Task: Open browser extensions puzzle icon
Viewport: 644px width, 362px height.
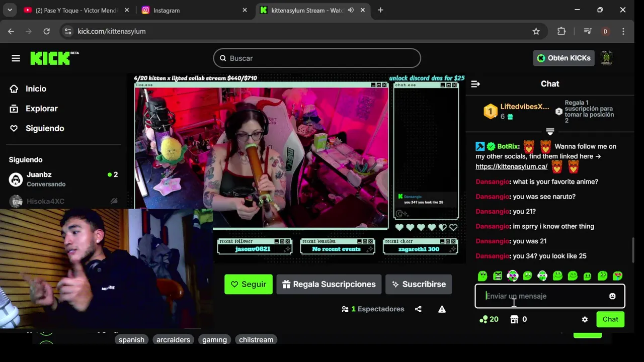Action: point(561,31)
